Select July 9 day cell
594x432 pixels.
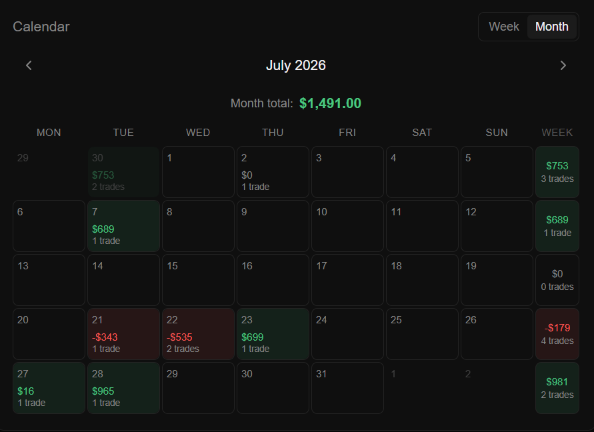coord(273,226)
